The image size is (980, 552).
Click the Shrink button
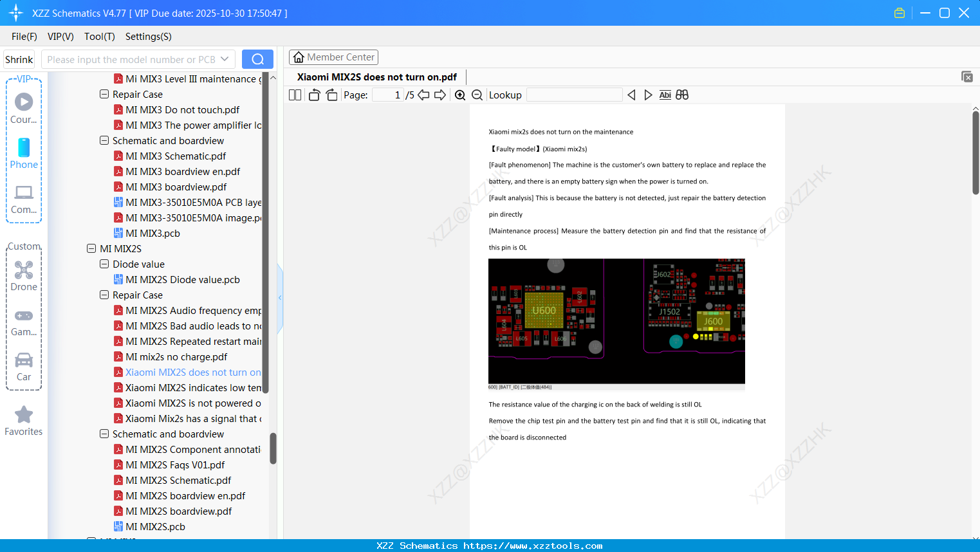(x=19, y=59)
